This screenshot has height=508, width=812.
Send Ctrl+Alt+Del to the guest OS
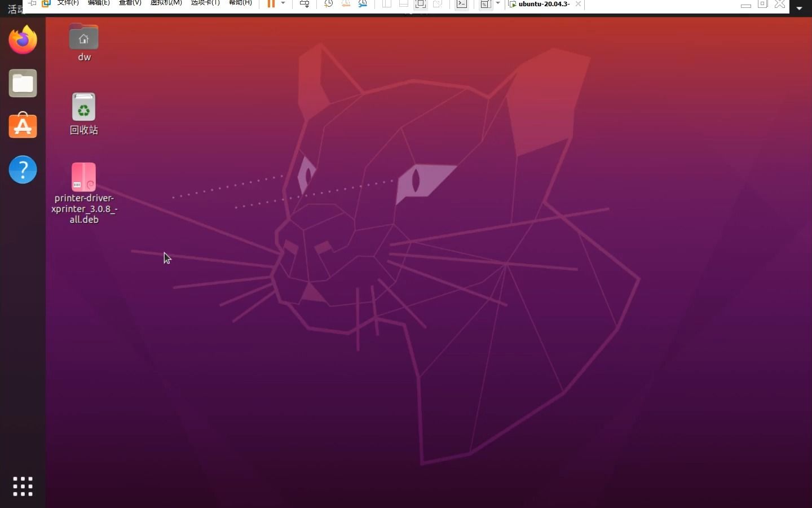[304, 4]
